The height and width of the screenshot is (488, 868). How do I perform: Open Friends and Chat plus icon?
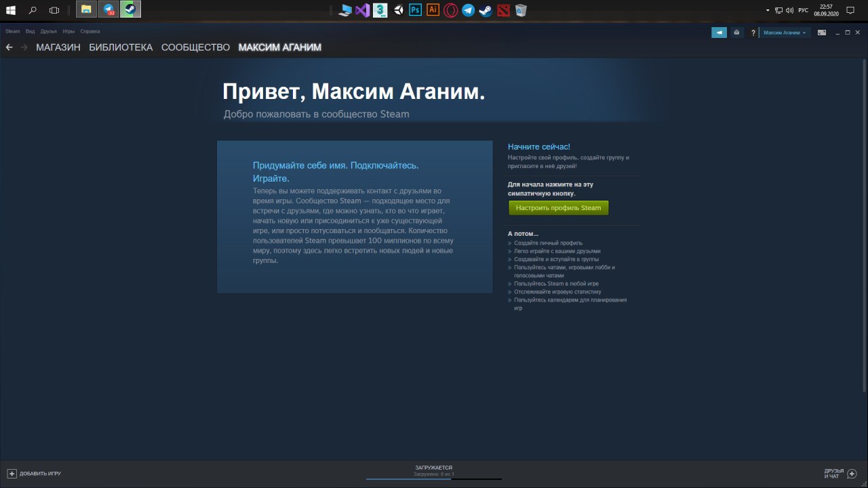[x=852, y=473]
